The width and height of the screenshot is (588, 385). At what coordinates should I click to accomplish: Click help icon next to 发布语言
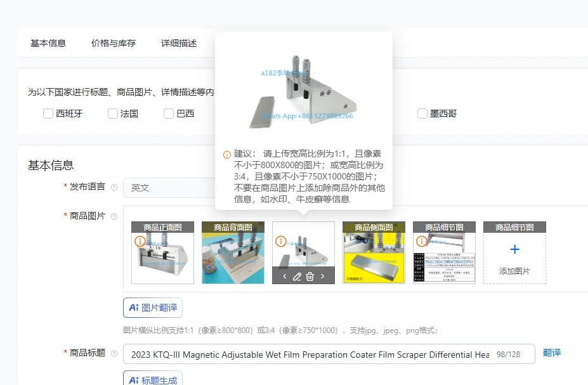click(x=114, y=188)
